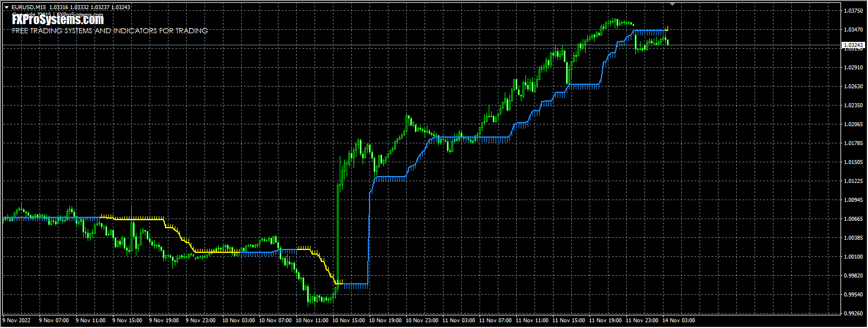Click the 11 Nov 03:00 time label
This screenshot has height=328, width=868.
pos(459,321)
